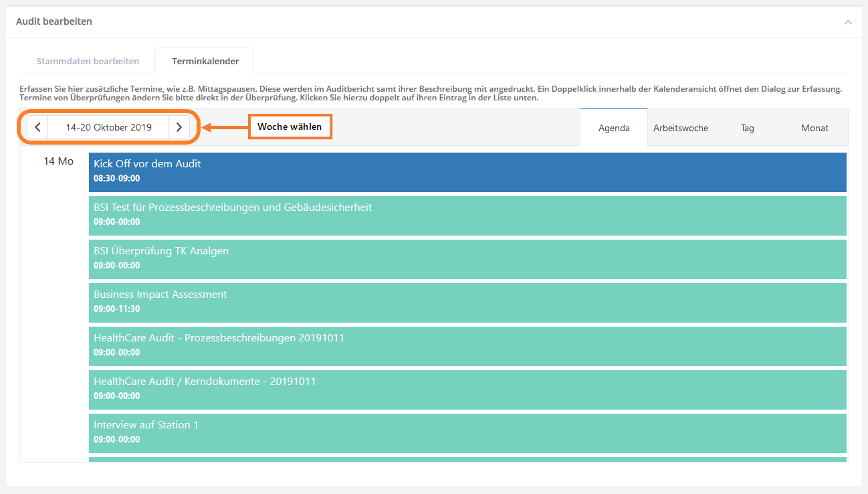Screen dimensions: 868x494
Task: Open the Business Impact Assessment appointment
Action: pos(467,303)
